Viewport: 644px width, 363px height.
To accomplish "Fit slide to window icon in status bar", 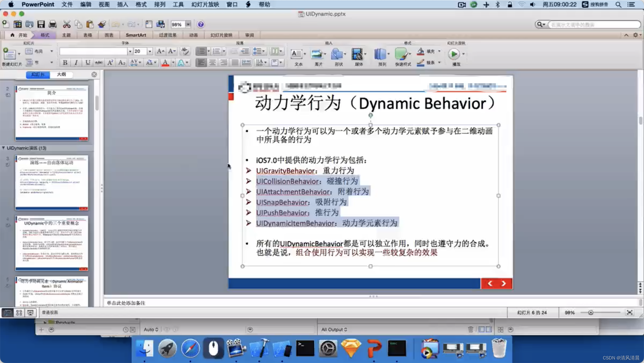I will click(630, 313).
